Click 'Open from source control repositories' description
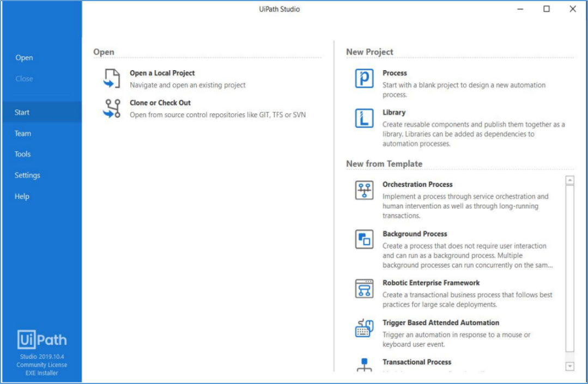The height and width of the screenshot is (384, 588). [217, 114]
